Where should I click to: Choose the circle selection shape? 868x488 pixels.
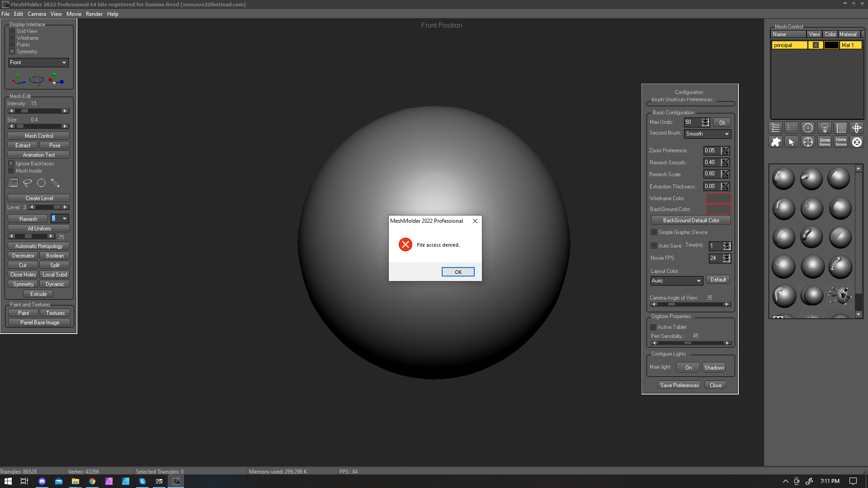41,183
